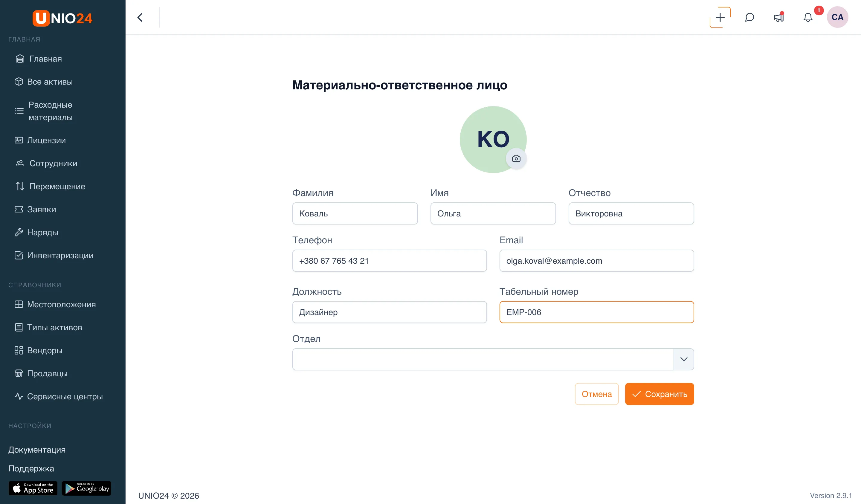Click the Продавцы store icon
The image size is (861, 504).
(x=19, y=373)
